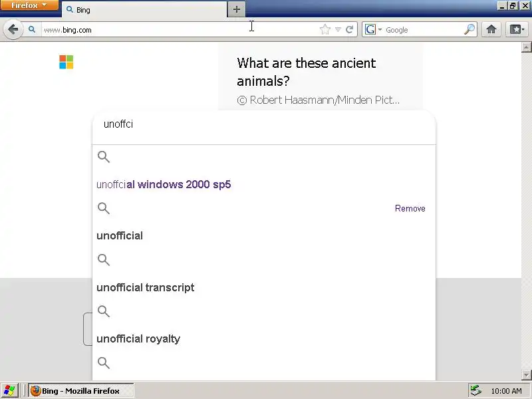Go to the home page icon
Screen dimensions: 532x399
click(491, 30)
